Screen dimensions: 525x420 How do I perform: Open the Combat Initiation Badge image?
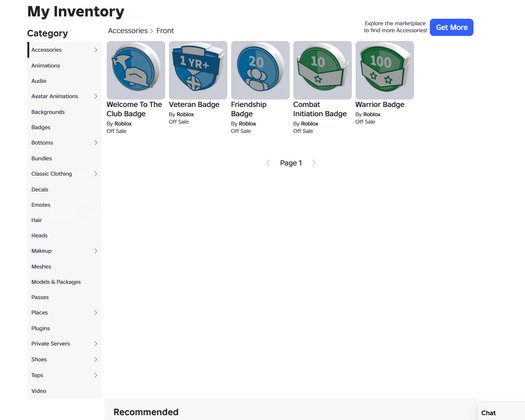pyautogui.click(x=322, y=70)
